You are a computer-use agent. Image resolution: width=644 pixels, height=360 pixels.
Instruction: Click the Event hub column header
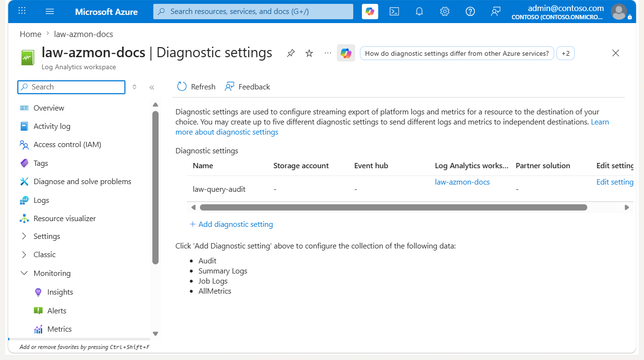(x=371, y=166)
